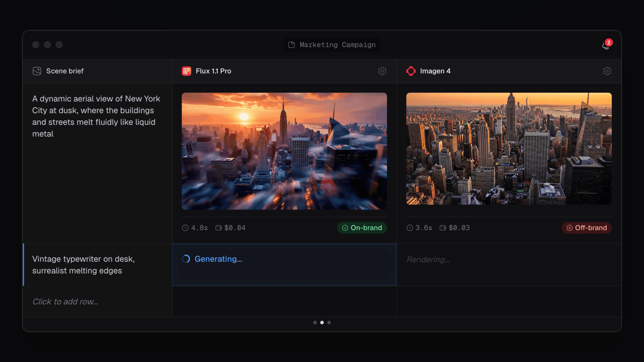
Task: Open the notifications bell with badge
Action: pyautogui.click(x=606, y=45)
